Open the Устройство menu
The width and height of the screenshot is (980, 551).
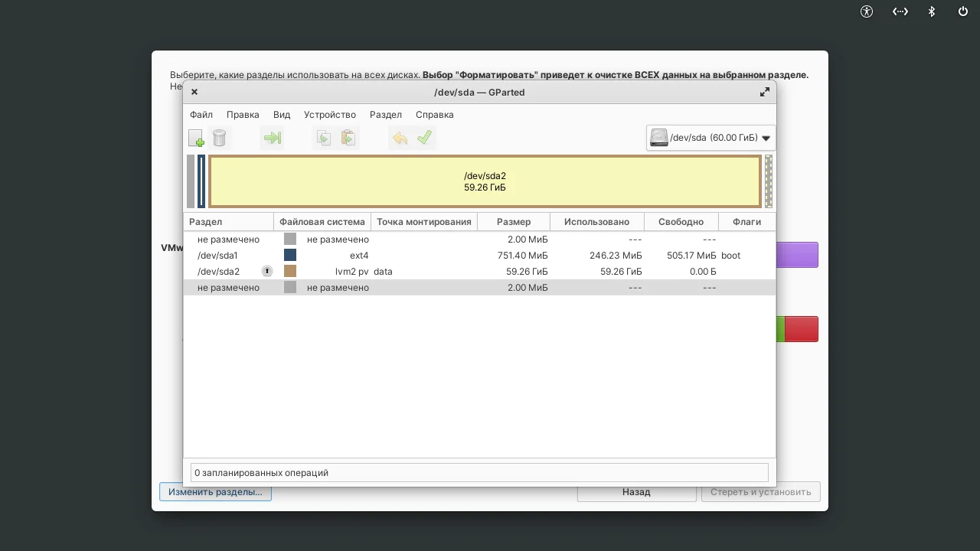pyautogui.click(x=329, y=114)
